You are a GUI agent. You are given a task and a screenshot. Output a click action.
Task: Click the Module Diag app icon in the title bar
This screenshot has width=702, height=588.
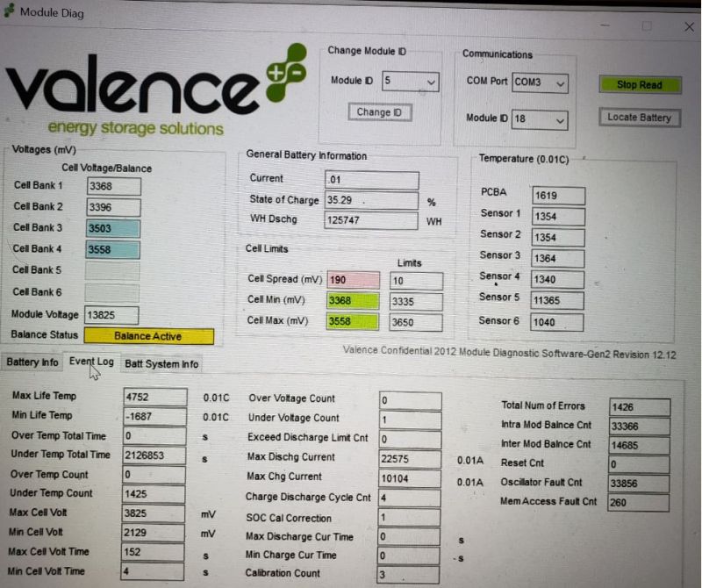(9, 11)
